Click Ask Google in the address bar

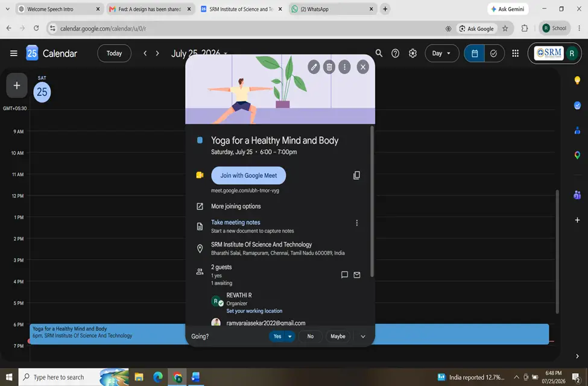[476, 28]
